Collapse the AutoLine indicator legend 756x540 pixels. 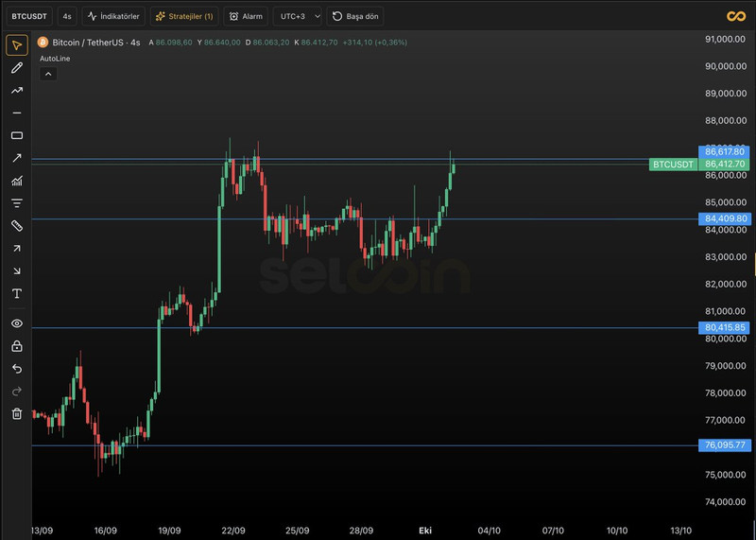[48, 75]
